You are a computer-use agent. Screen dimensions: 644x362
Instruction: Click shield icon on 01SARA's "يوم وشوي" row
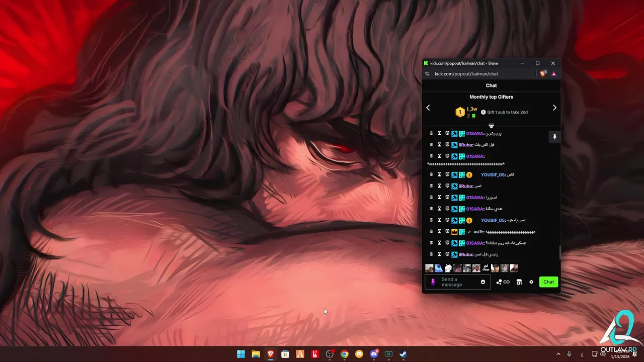point(447,133)
